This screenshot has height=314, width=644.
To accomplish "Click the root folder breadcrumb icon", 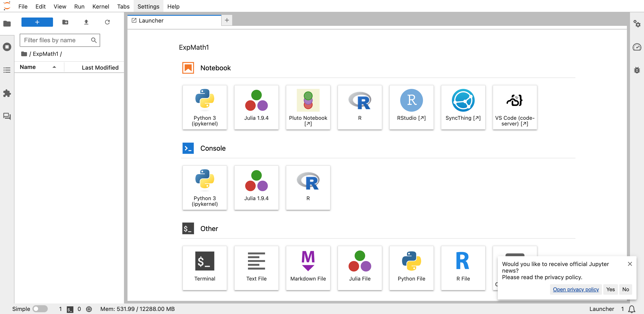I will [x=24, y=54].
